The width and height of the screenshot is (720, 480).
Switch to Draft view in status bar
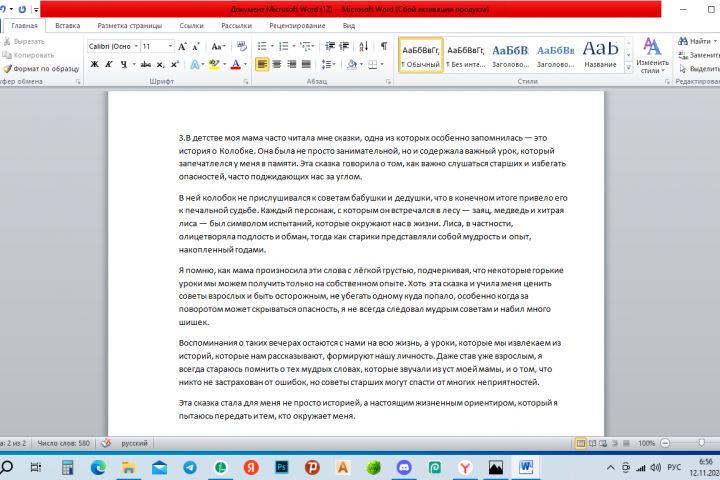(x=626, y=443)
